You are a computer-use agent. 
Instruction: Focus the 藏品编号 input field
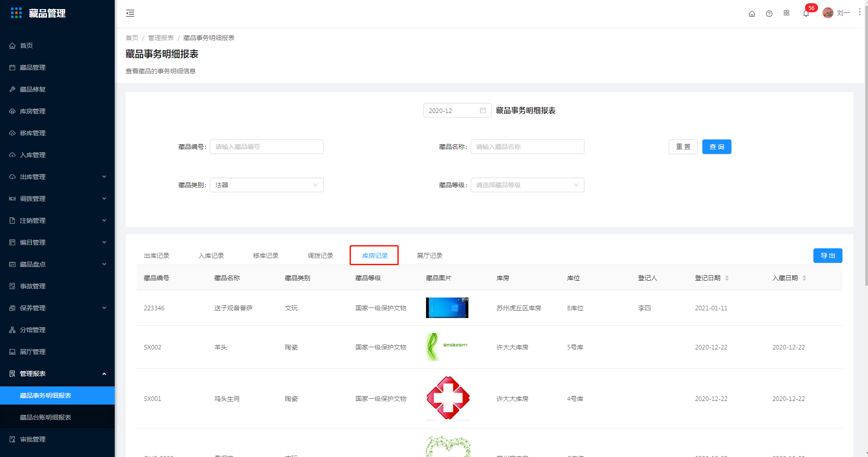coord(267,147)
